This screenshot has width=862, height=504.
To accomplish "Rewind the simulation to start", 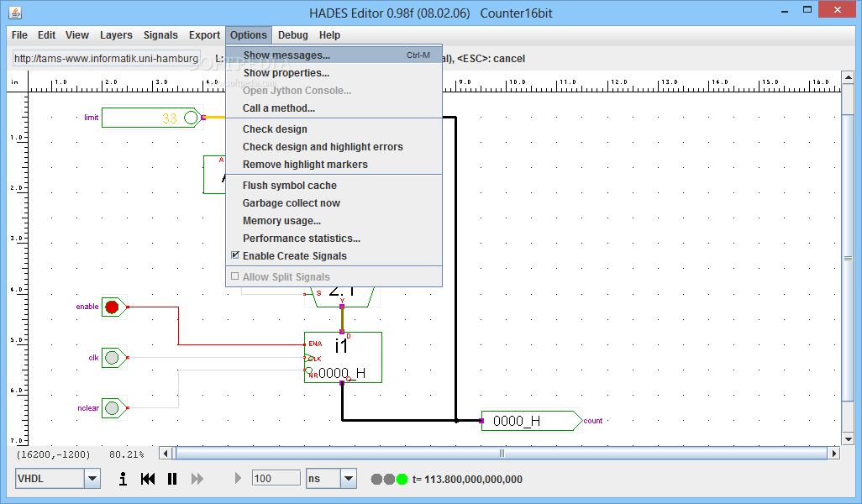I will 148,479.
